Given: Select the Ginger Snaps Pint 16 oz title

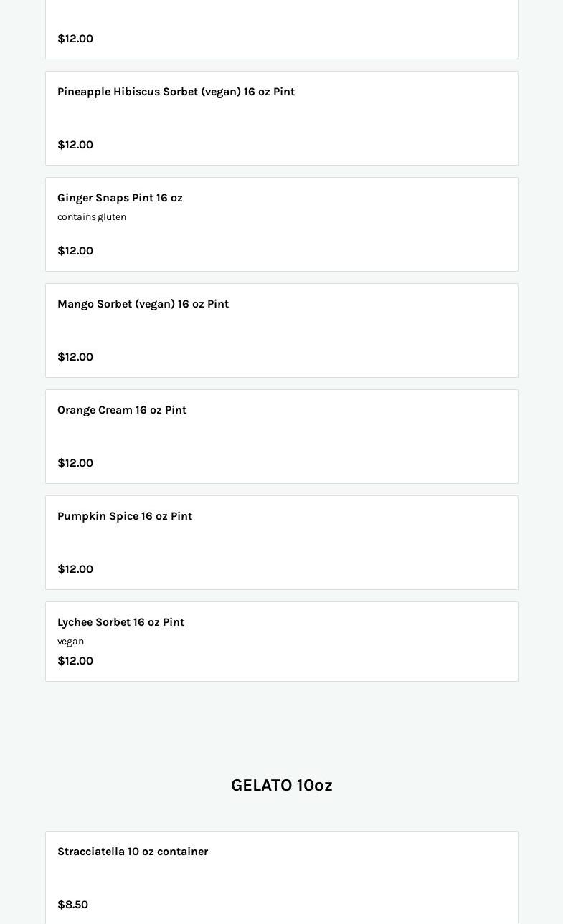Looking at the screenshot, I should 120,198.
